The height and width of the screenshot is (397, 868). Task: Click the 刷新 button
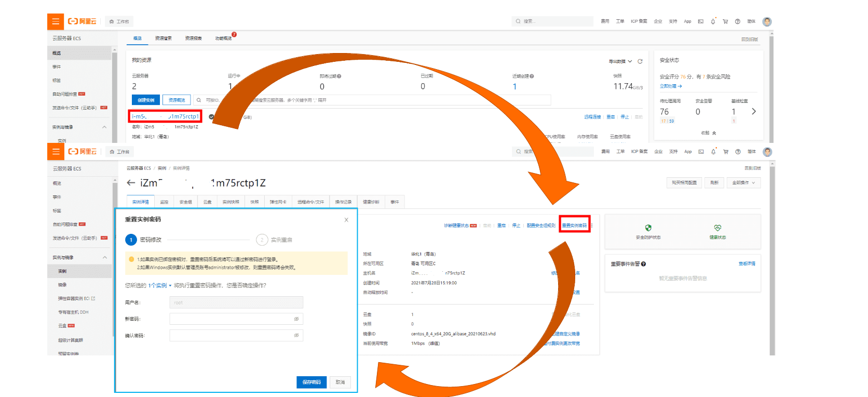(714, 183)
